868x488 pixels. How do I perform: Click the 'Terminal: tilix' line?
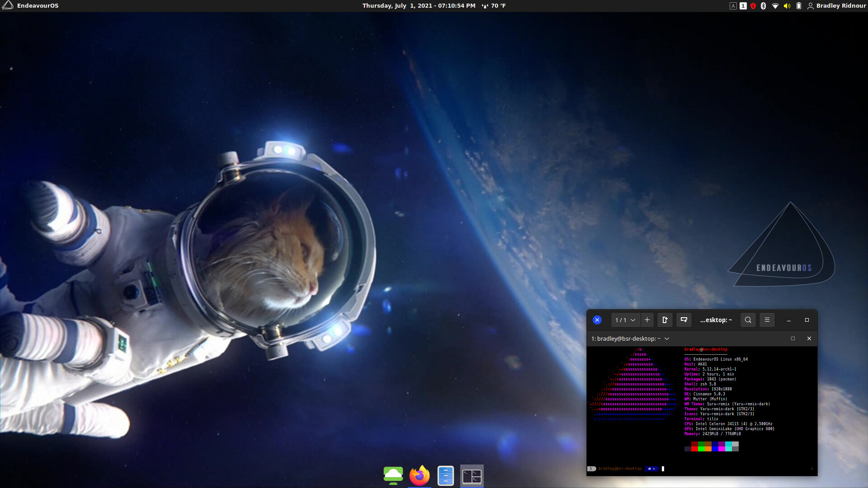[x=701, y=419]
